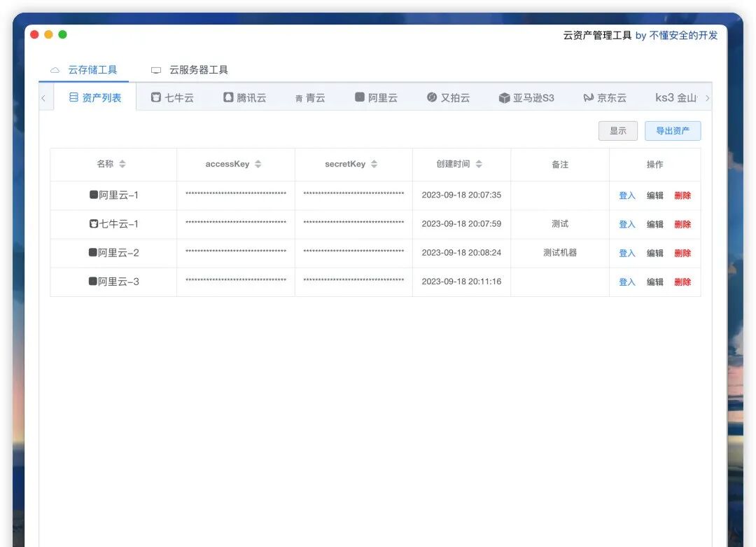Sort the table by secretKey column

coord(374,164)
